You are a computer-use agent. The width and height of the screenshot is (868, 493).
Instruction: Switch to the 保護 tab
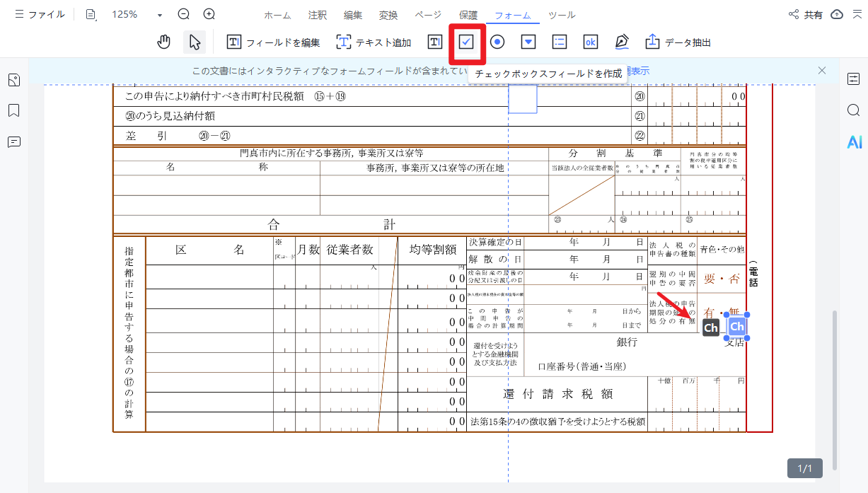(468, 14)
